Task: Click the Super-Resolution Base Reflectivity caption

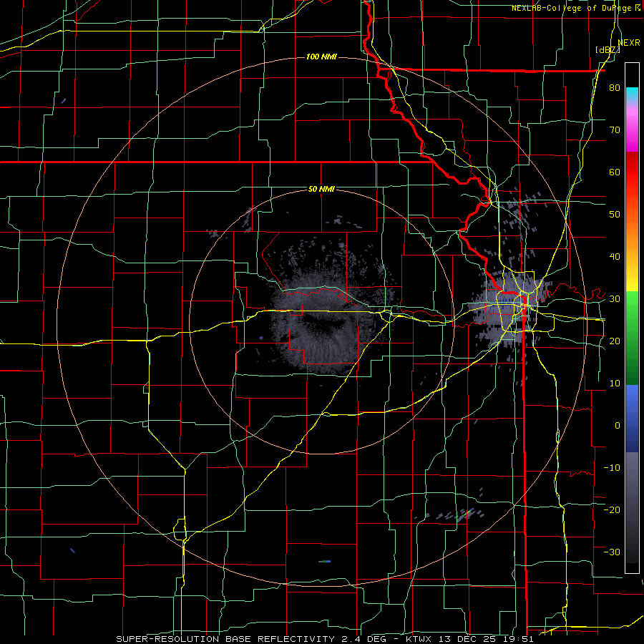Action: tap(324, 639)
